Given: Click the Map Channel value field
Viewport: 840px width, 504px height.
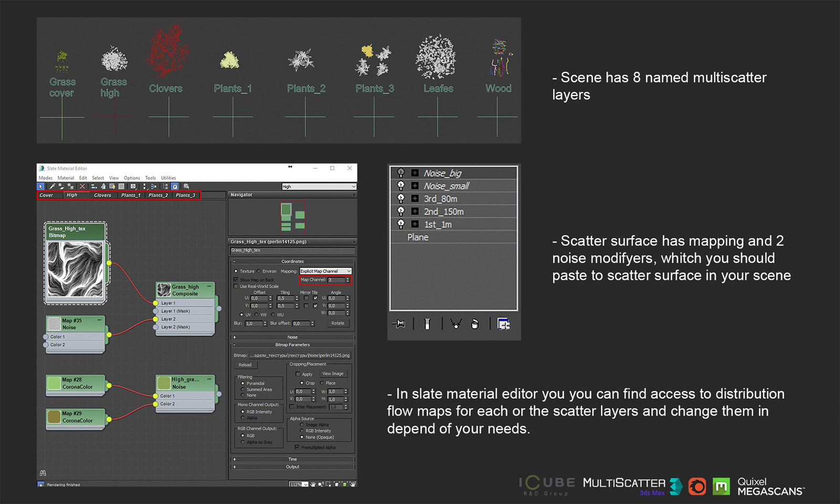Looking at the screenshot, I should [336, 280].
